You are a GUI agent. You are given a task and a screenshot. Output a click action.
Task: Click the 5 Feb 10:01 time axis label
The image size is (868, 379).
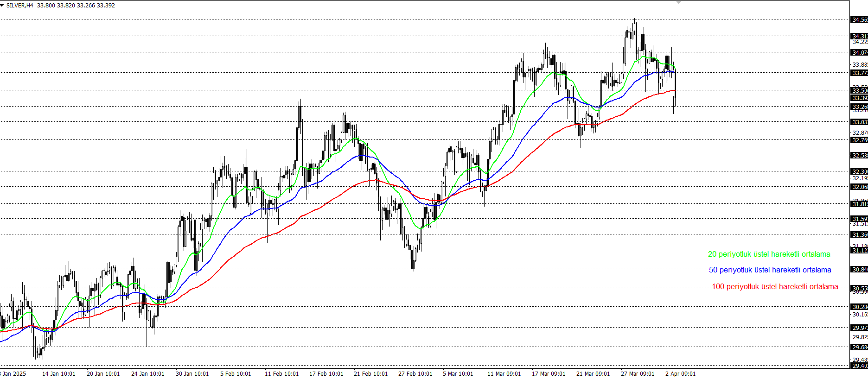(236, 373)
